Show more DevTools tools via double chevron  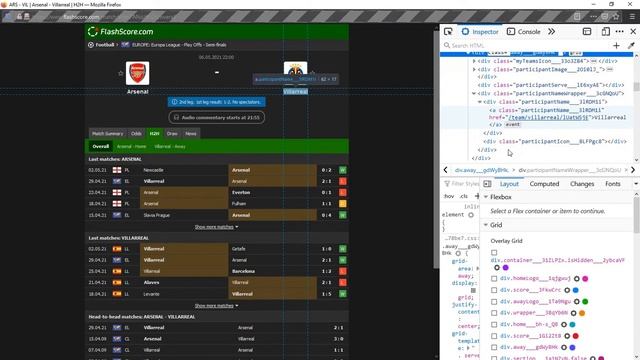tap(551, 31)
